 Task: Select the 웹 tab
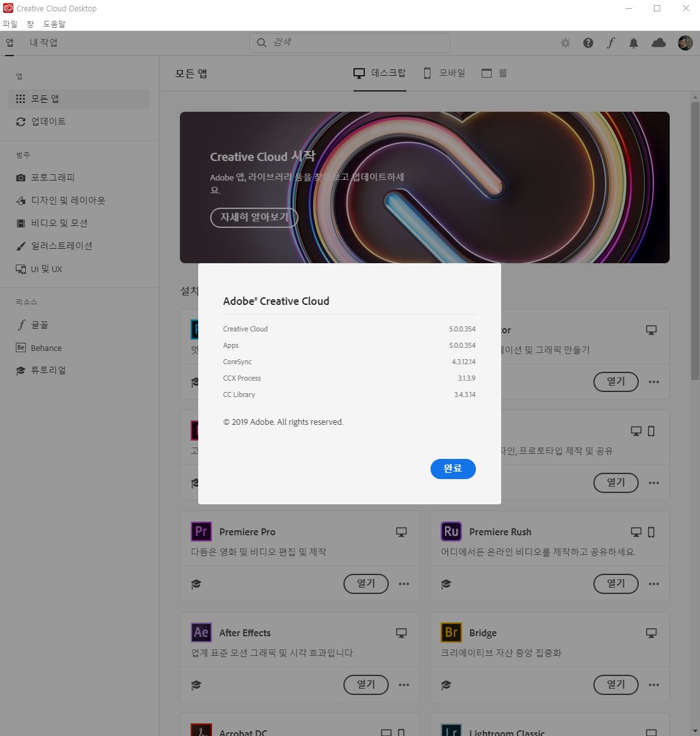click(x=494, y=73)
